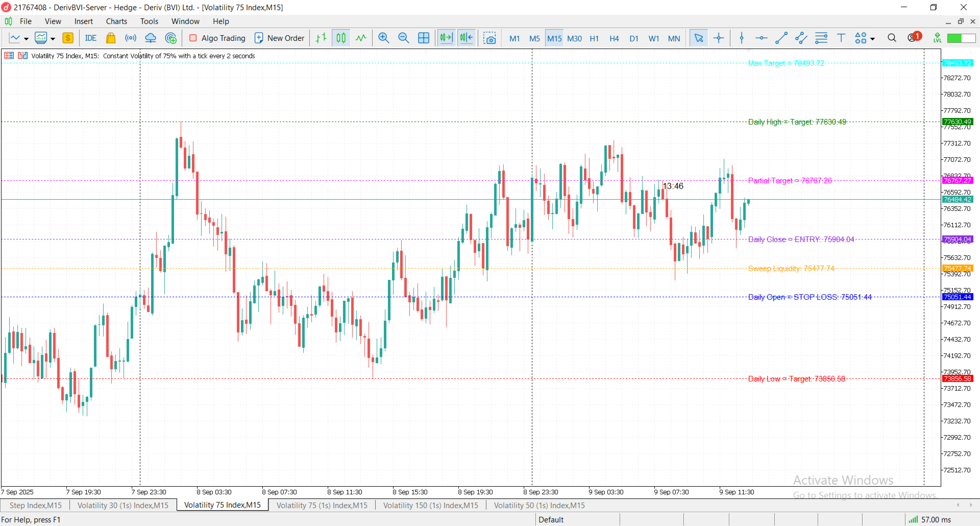Click the gold dollar-sign trading icon

click(x=68, y=38)
